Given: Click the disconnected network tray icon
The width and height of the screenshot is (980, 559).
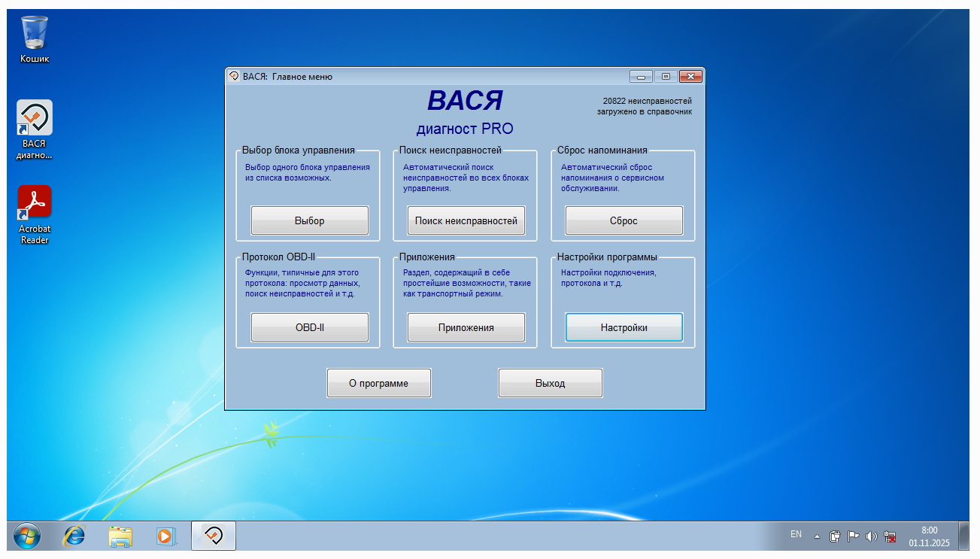Looking at the screenshot, I should (x=890, y=536).
